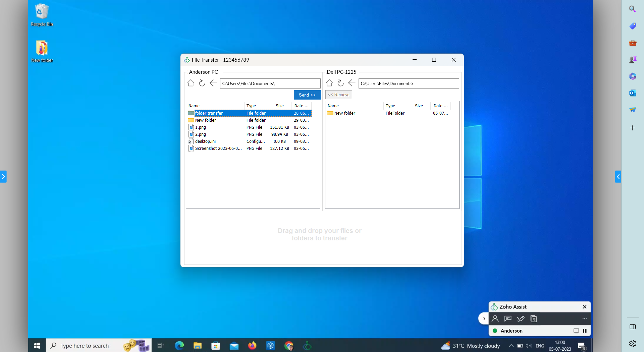
Task: Show hidden icons in the system tray
Action: point(511,346)
